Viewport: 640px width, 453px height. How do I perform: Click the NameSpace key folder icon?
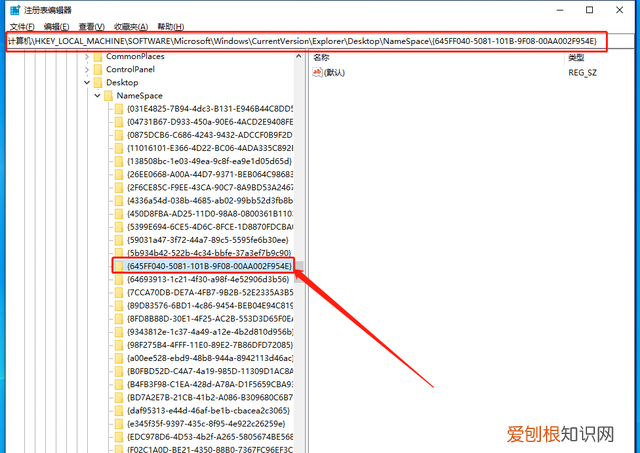[x=108, y=96]
